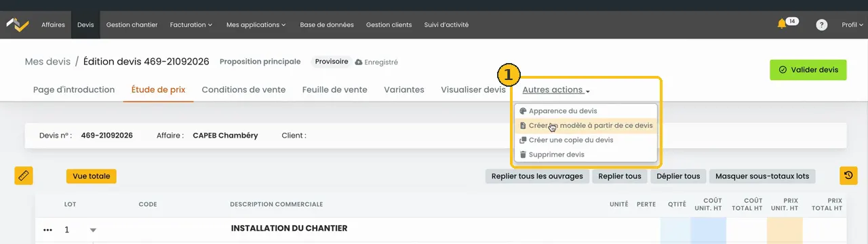Image resolution: width=868 pixels, height=244 pixels.
Task: Switch to Page d'introduction tab
Action: coord(74,89)
